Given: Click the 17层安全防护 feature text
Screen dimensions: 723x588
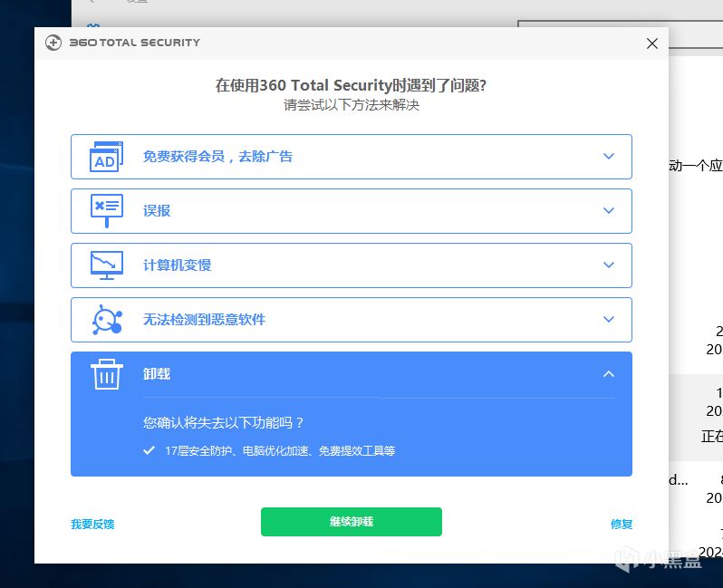Looking at the screenshot, I should click(280, 450).
